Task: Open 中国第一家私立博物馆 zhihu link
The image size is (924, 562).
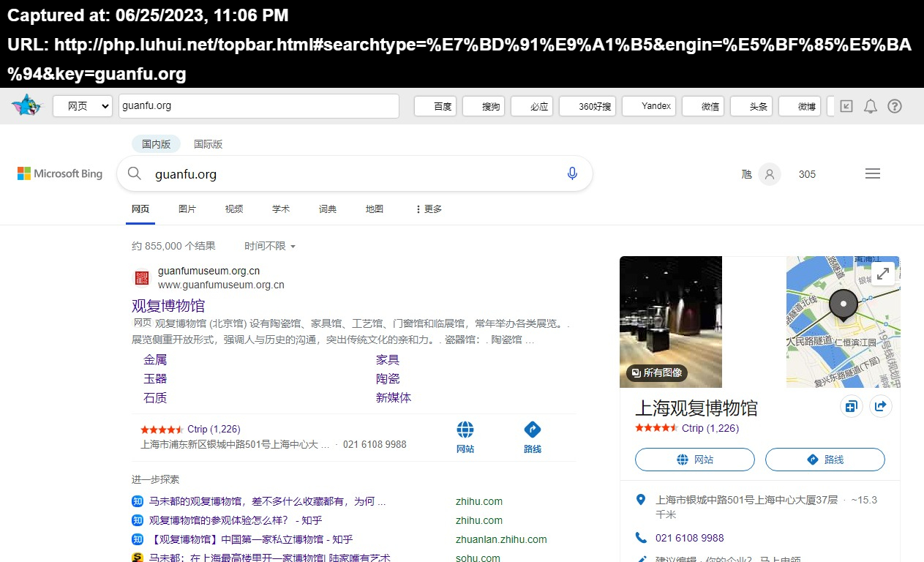Action: 251,539
